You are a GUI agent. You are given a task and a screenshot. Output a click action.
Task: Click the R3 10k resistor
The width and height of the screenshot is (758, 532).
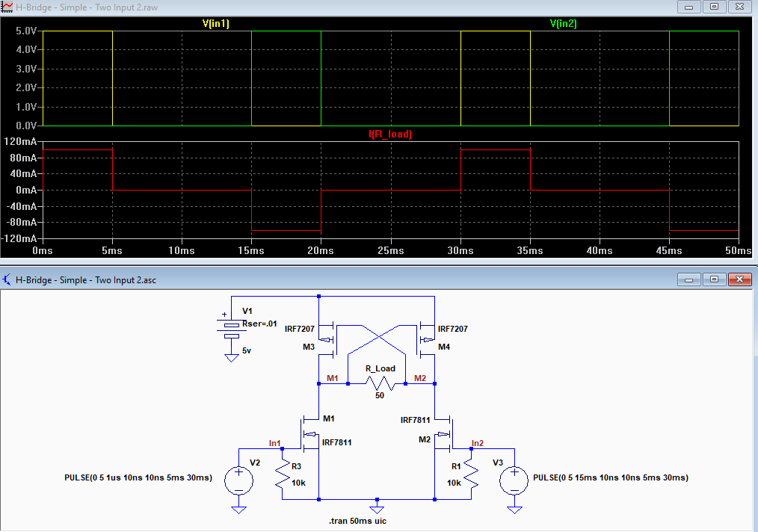coord(283,475)
